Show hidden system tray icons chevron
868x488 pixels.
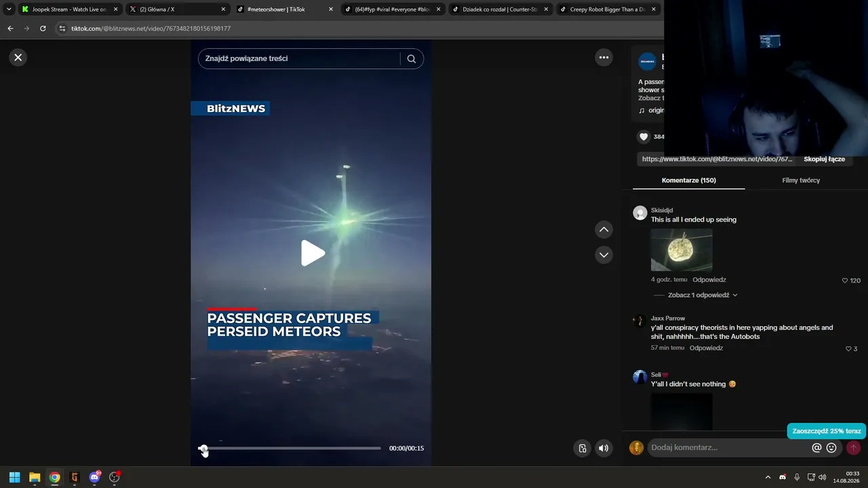pyautogui.click(x=768, y=477)
